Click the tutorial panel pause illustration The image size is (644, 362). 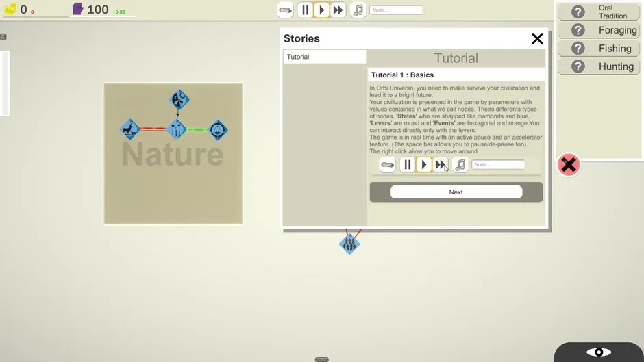point(408,165)
